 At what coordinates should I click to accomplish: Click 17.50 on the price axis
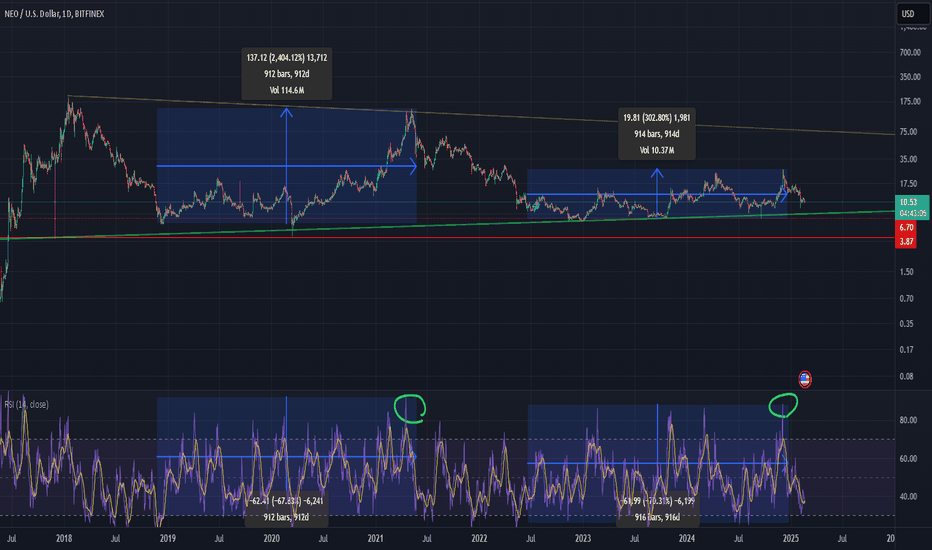coord(909,184)
